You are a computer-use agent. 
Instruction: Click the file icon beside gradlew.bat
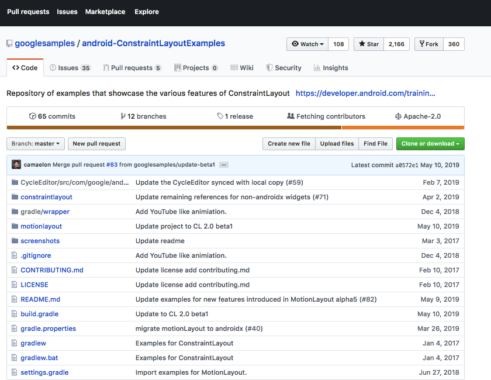click(14, 358)
